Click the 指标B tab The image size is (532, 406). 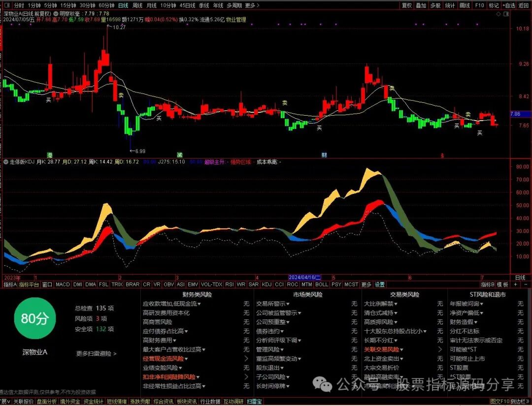488,284
